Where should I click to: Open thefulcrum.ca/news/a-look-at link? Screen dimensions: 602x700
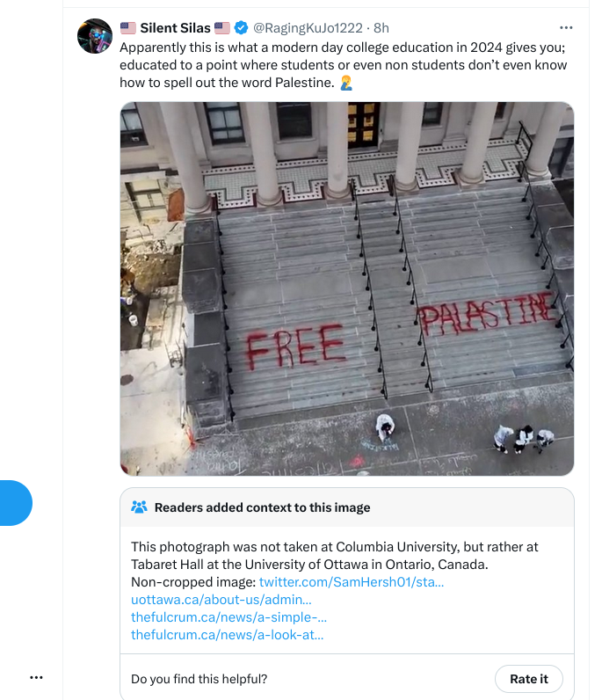227,634
